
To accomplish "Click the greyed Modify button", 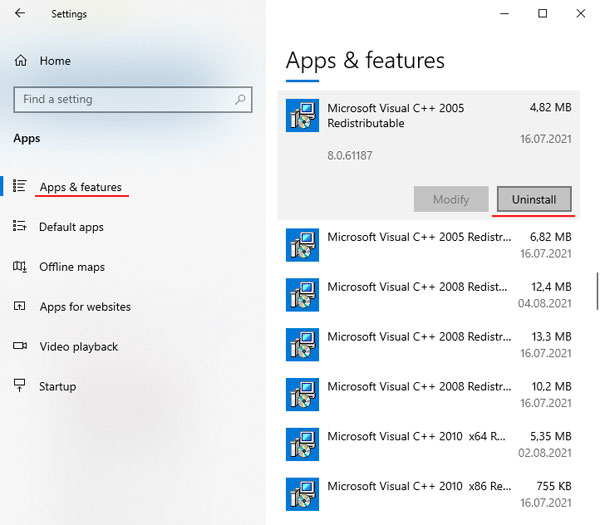I will click(451, 199).
